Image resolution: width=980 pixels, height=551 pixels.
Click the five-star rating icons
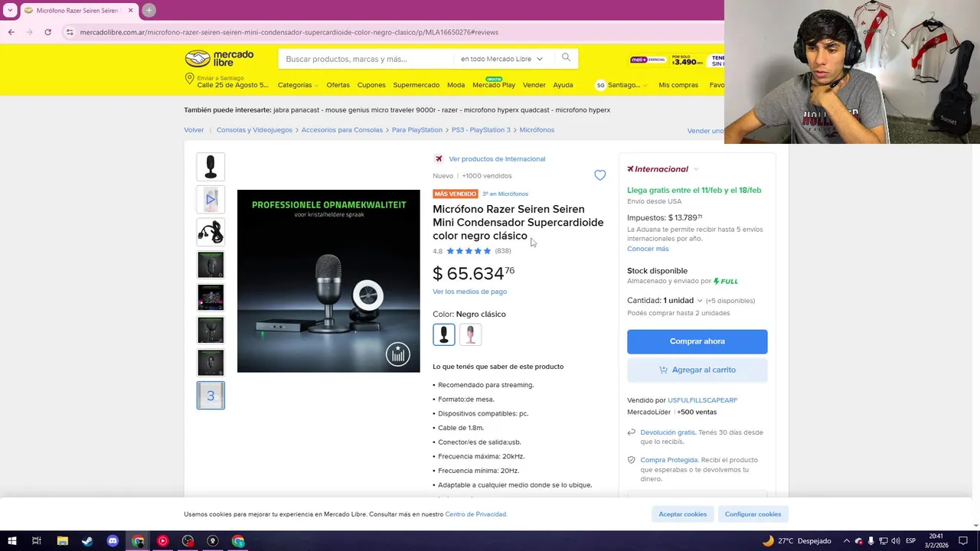point(469,251)
